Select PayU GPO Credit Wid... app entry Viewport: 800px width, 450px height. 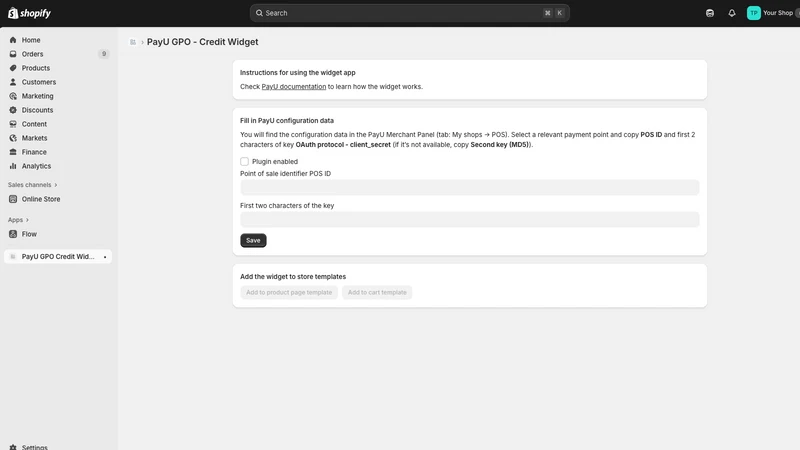pyautogui.click(x=58, y=257)
